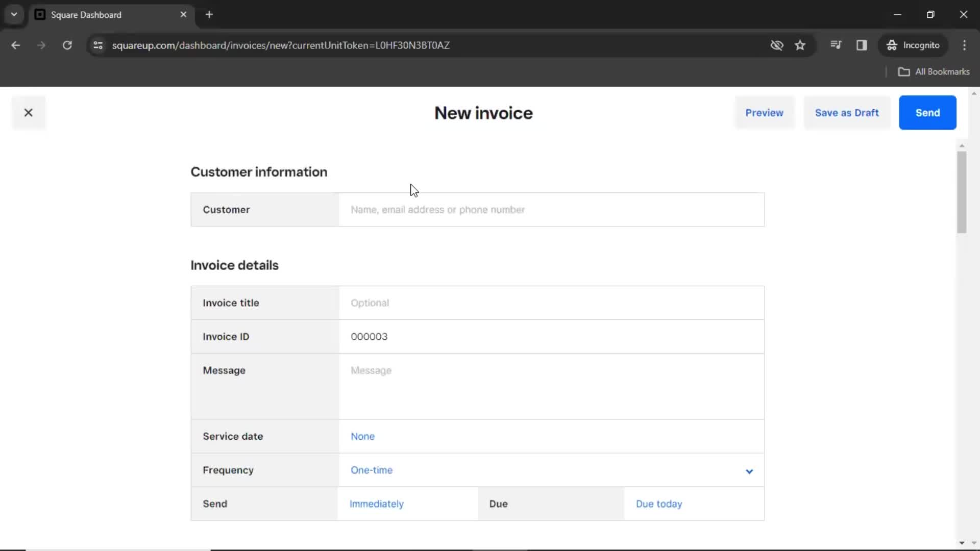Select the Send menu item

coord(928,112)
